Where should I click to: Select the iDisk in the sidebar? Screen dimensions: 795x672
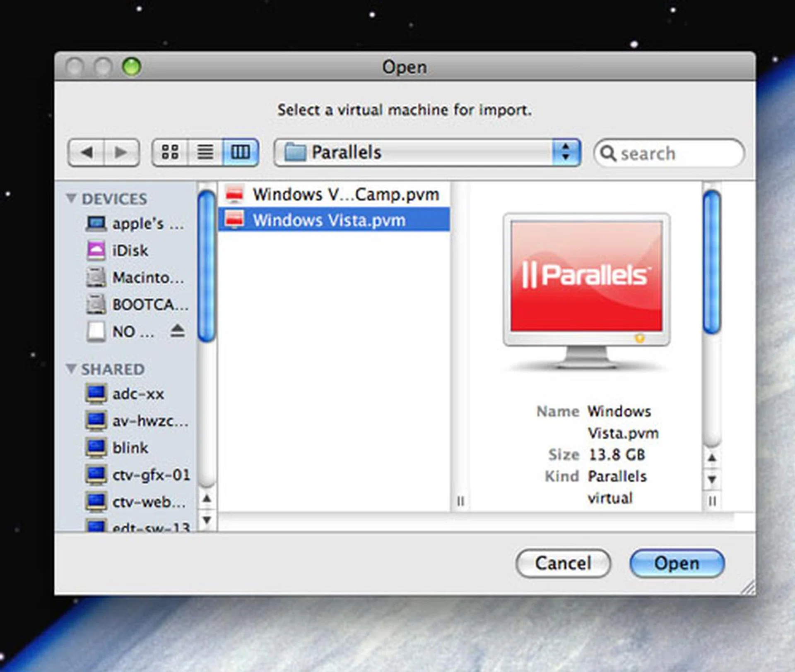tap(130, 250)
